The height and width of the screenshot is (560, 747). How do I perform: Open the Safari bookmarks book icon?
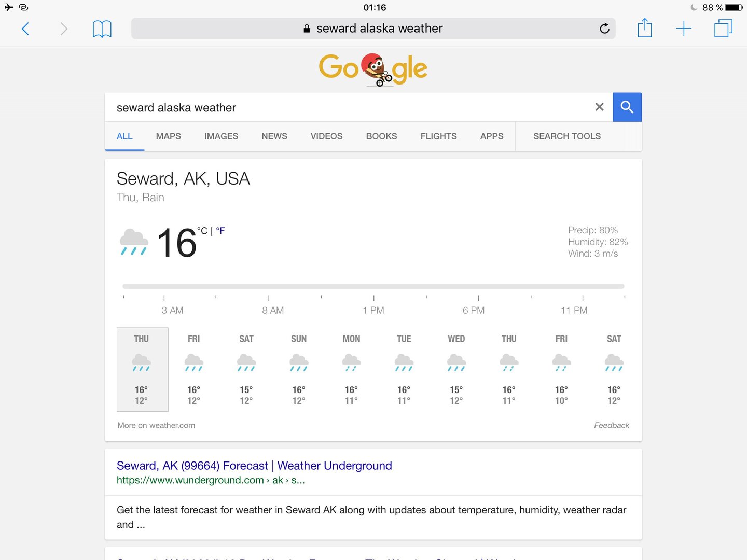pos(102,29)
